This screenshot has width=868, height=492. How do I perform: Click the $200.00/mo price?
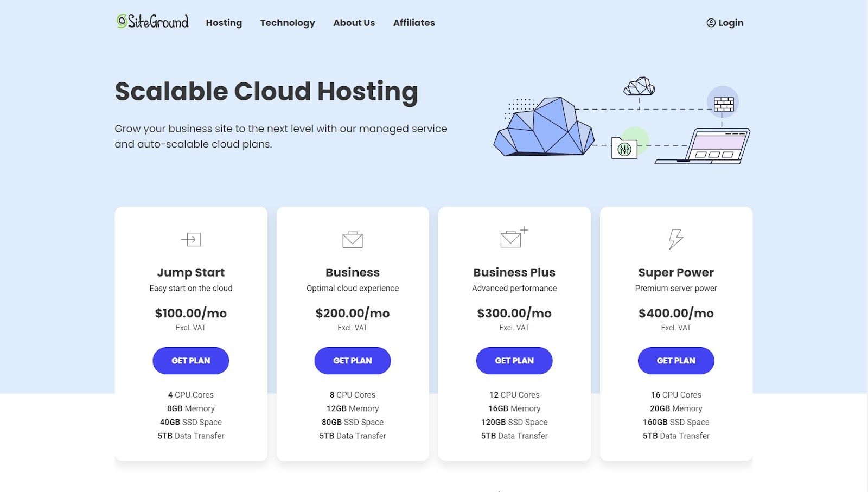coord(353,313)
